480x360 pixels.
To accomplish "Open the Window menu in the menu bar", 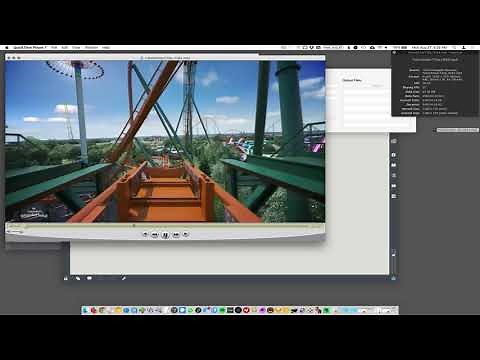I will coord(91,48).
